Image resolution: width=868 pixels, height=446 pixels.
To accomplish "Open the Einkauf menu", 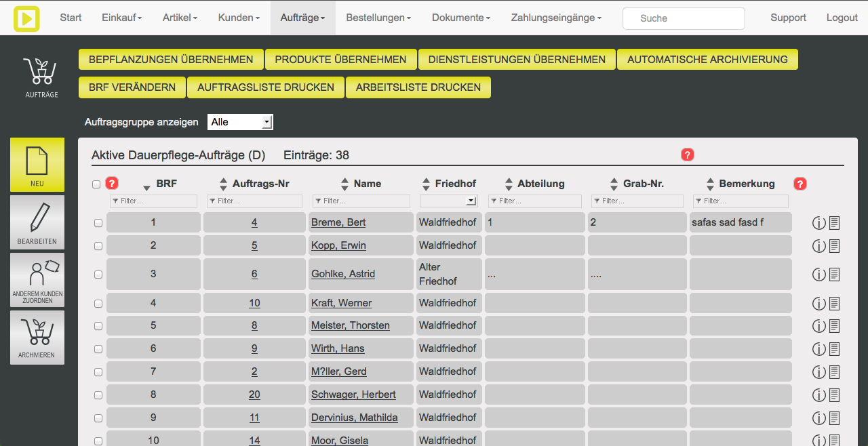I will (122, 18).
